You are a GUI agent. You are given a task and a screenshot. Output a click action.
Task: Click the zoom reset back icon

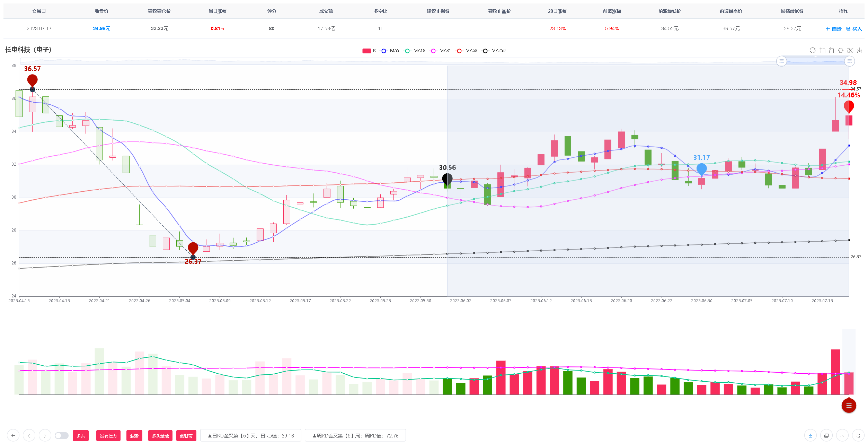pyautogui.click(x=831, y=50)
